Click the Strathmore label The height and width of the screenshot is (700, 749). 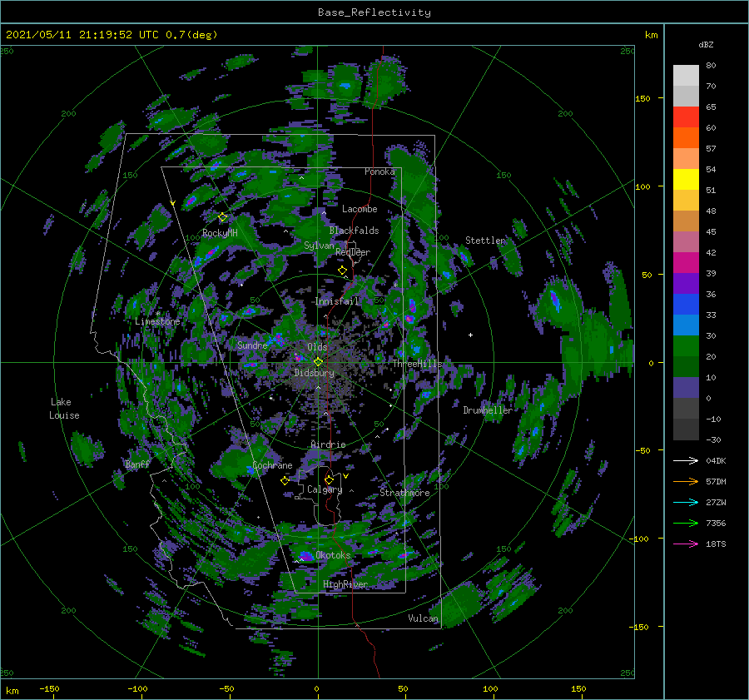click(x=404, y=492)
